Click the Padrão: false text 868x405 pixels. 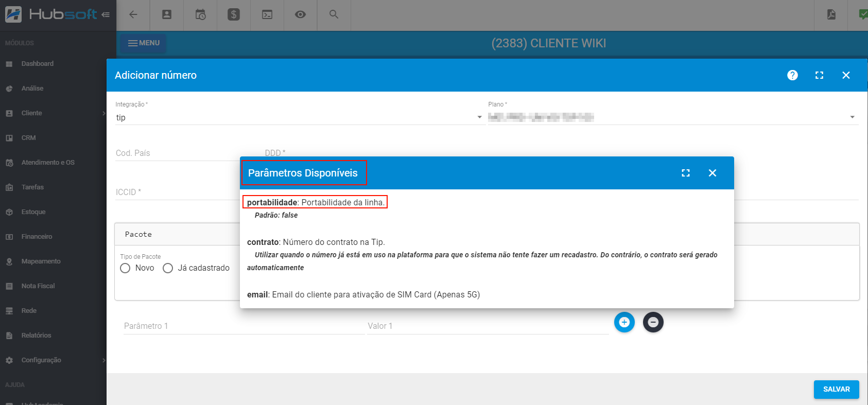276,215
